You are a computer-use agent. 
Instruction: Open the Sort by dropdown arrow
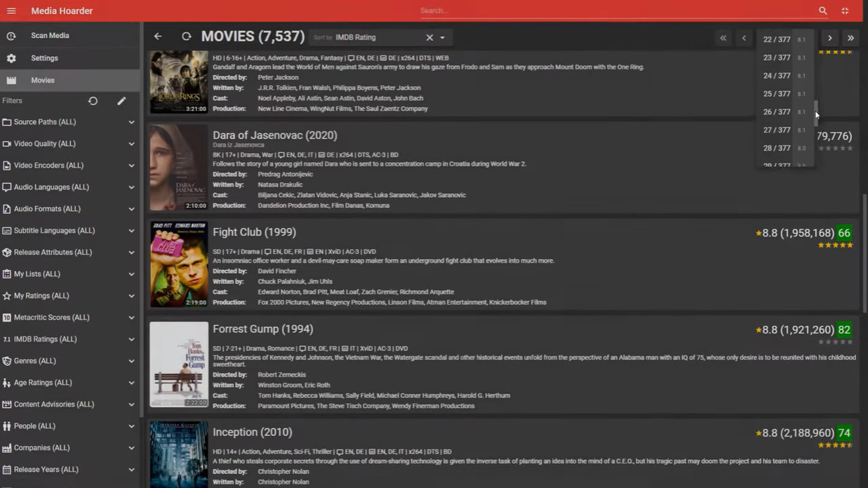coord(442,38)
